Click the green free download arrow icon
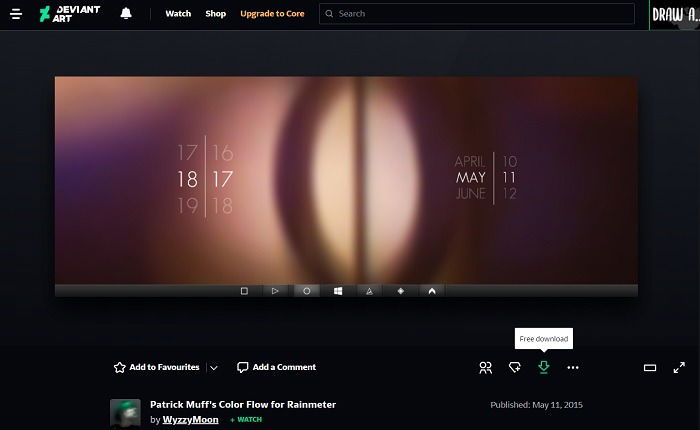700x430 pixels. click(544, 367)
